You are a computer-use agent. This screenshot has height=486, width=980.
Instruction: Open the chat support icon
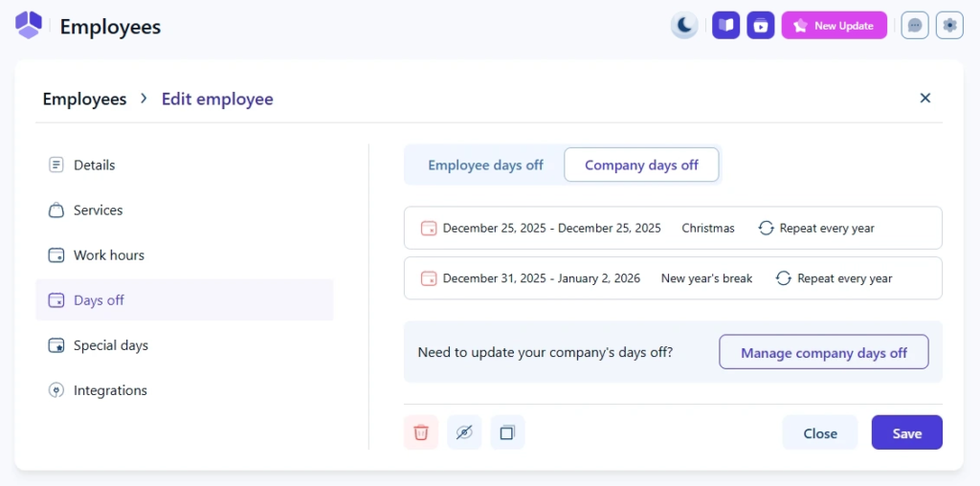(915, 26)
